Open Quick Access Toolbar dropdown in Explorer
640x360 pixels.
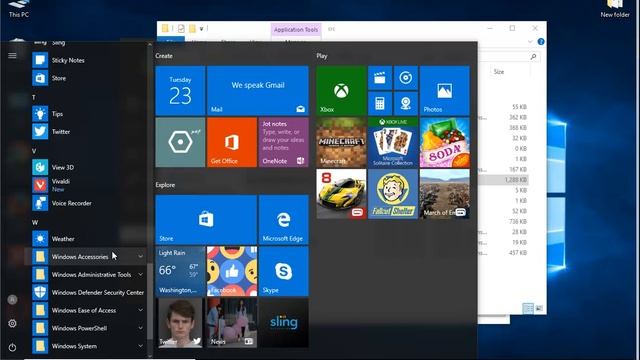pyautogui.click(x=202, y=29)
